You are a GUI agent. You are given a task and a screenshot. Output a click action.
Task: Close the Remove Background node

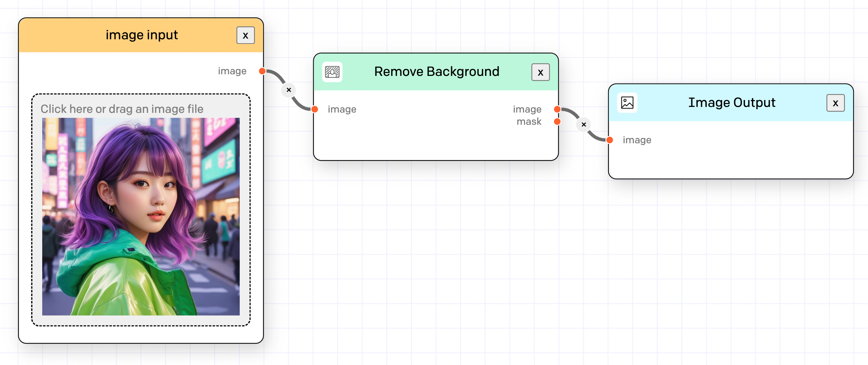tap(540, 72)
